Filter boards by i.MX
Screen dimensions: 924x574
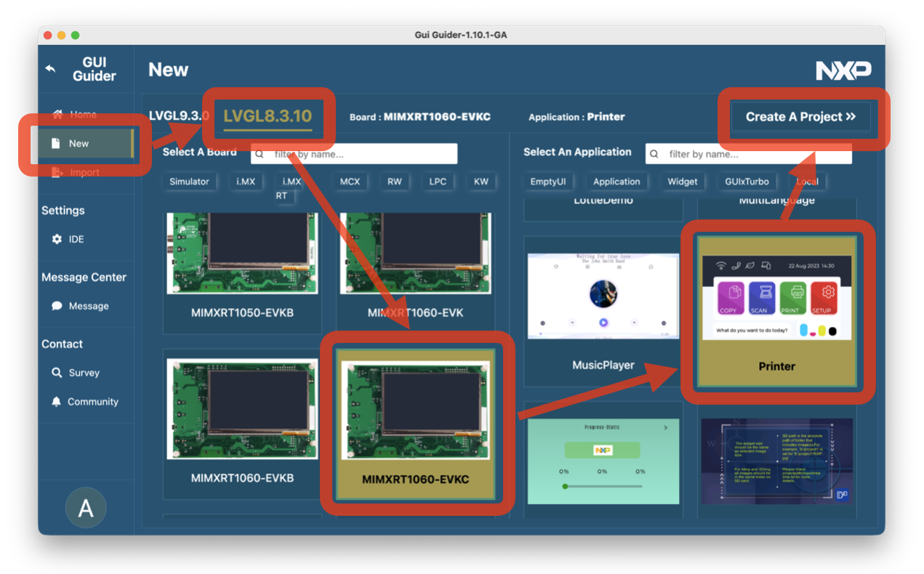246,182
